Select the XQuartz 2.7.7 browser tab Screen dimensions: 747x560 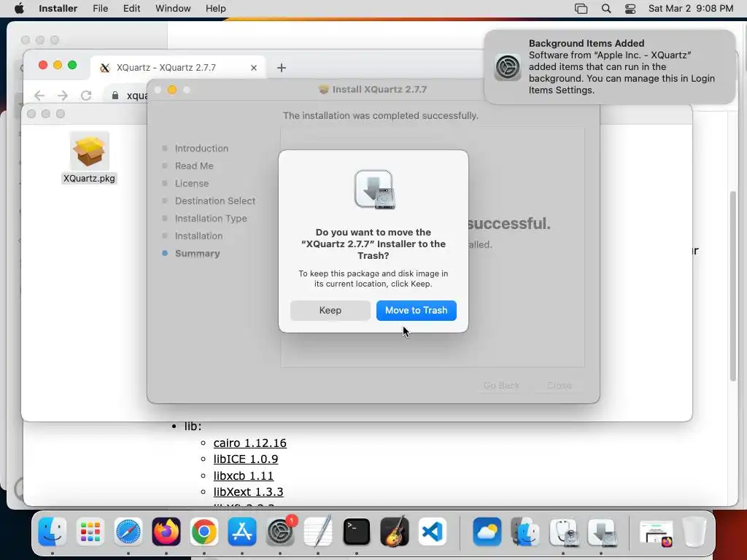[x=178, y=68]
